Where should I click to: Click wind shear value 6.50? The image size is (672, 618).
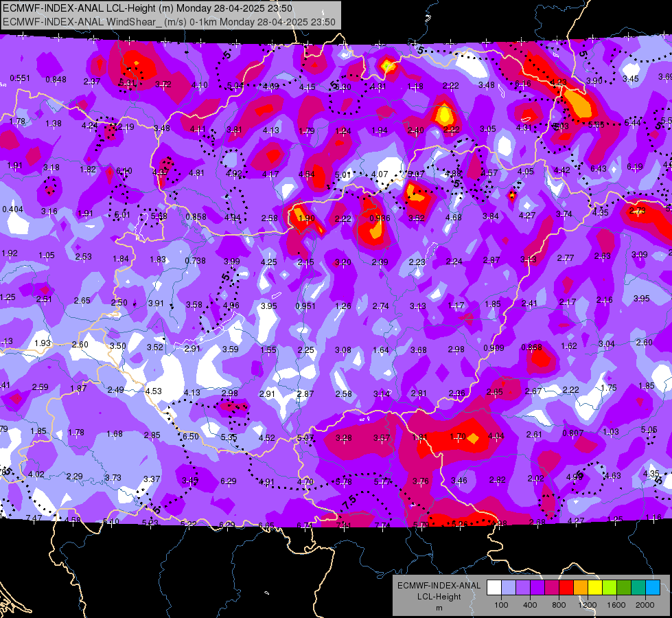191,436
